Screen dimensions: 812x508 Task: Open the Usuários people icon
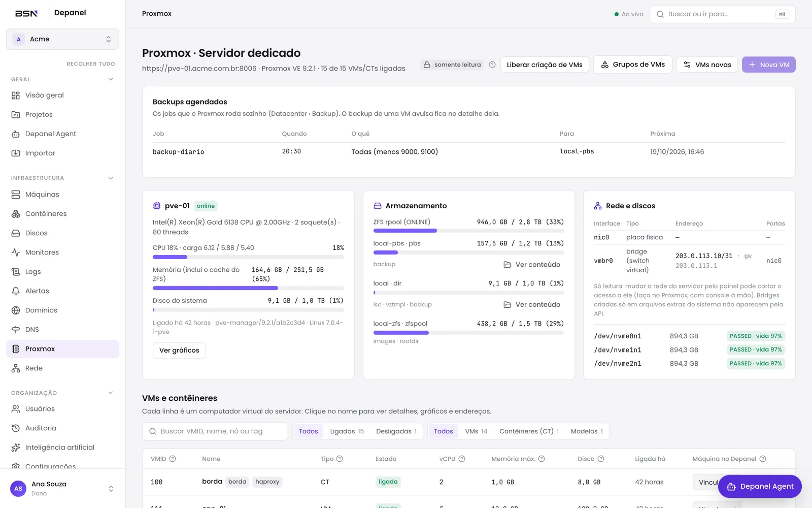[16, 409]
